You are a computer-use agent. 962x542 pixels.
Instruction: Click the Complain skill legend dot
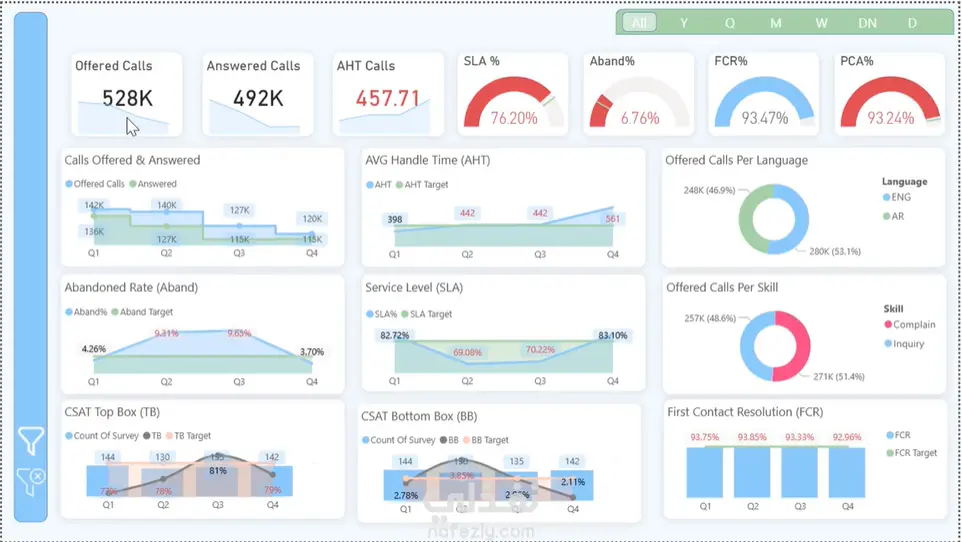coord(888,325)
